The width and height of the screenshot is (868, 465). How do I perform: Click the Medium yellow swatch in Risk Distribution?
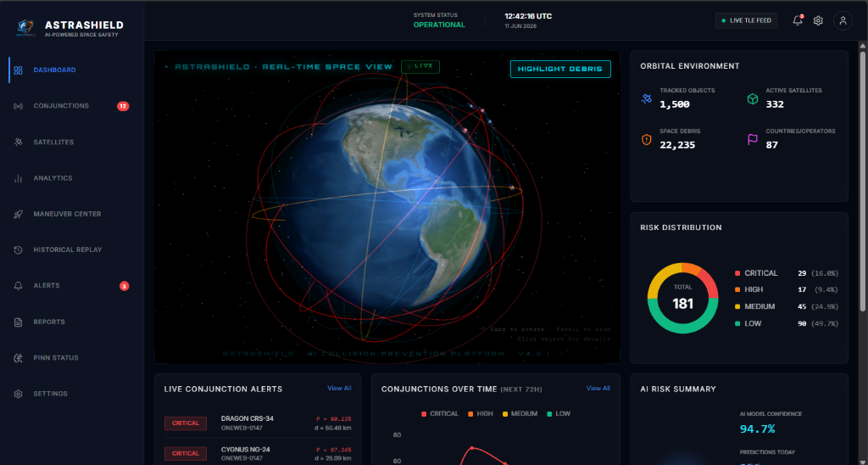(x=737, y=307)
